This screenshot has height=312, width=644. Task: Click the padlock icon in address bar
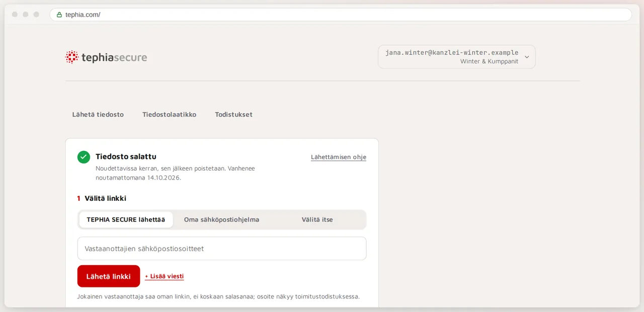59,15
